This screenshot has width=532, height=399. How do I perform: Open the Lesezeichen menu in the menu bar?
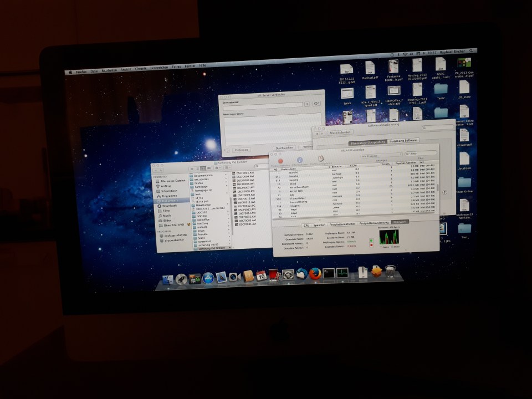coord(159,67)
